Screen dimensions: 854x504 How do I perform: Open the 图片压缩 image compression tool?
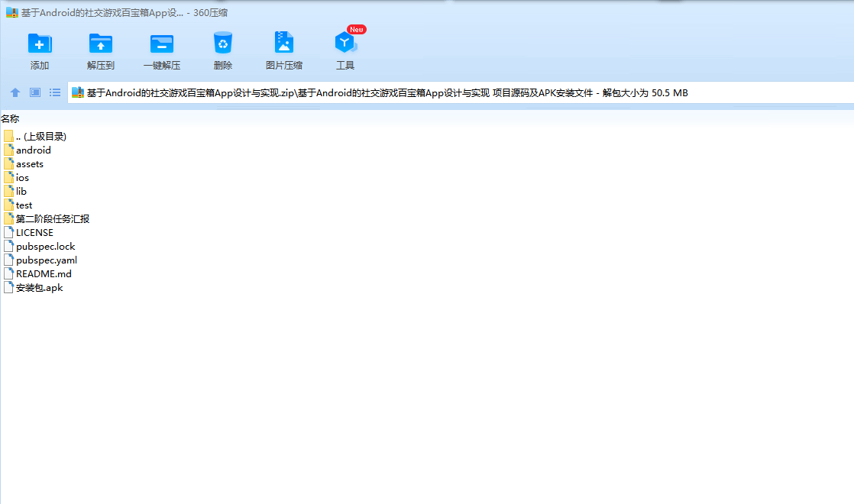click(x=283, y=43)
